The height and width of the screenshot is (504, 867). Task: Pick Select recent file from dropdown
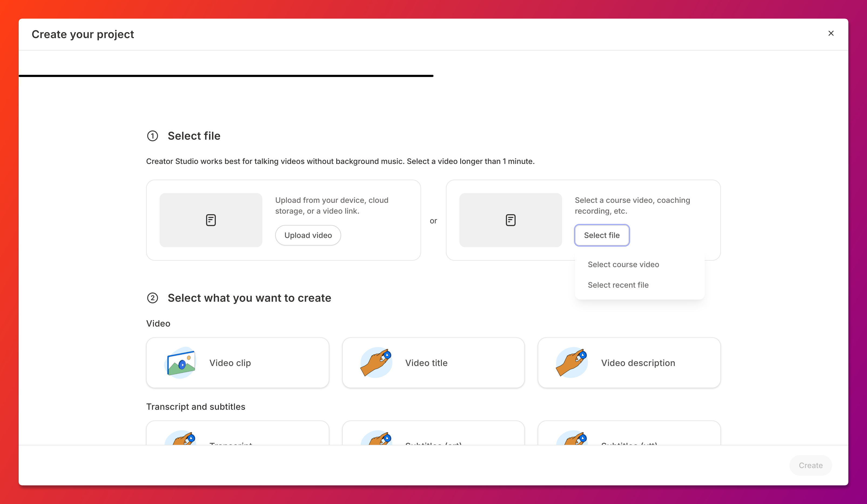point(618,285)
